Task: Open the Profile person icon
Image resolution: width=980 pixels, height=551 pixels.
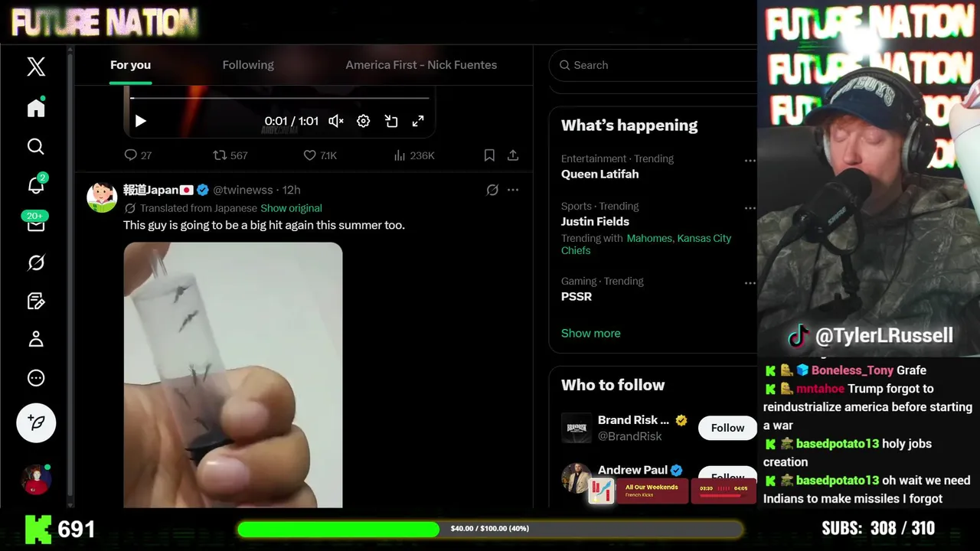Action: pyautogui.click(x=36, y=339)
